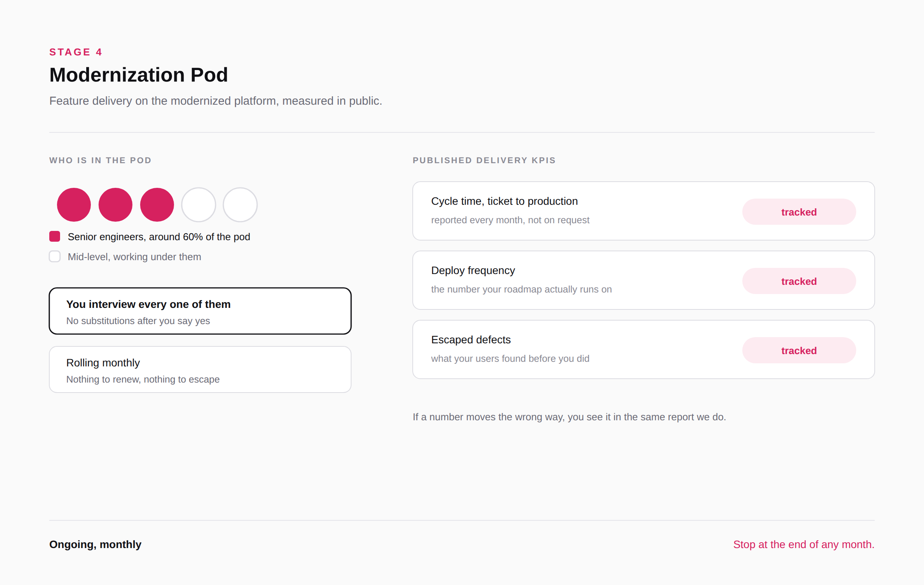The image size is (924, 585).
Task: Click 'the number your roadmap actually runs on'
Action: [x=521, y=289]
